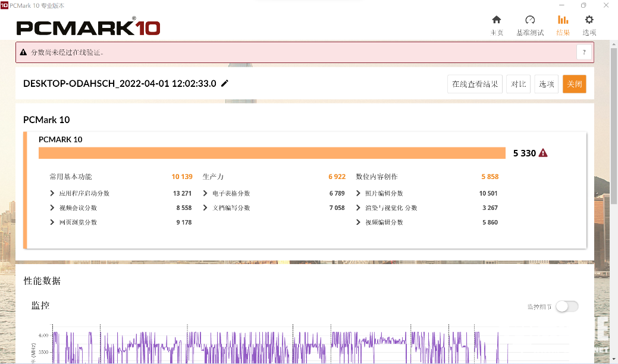The height and width of the screenshot is (364, 618).
Task: Click the question mark help button
Action: point(584,52)
